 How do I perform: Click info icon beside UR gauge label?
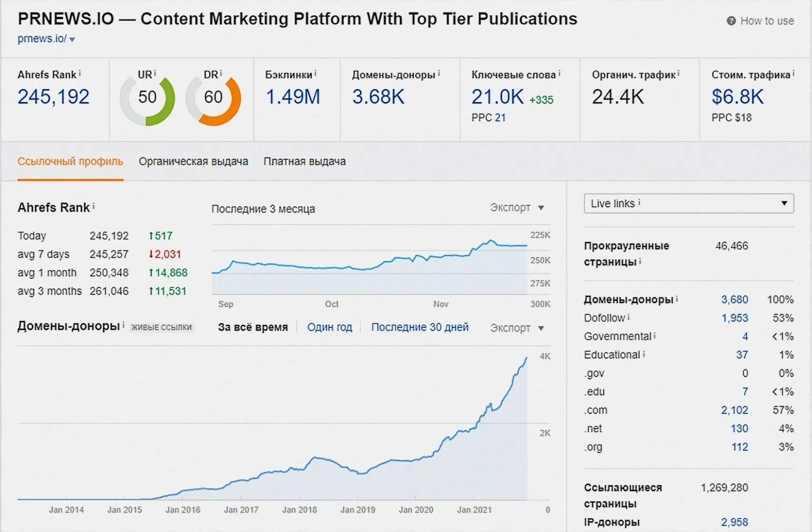[x=155, y=74]
